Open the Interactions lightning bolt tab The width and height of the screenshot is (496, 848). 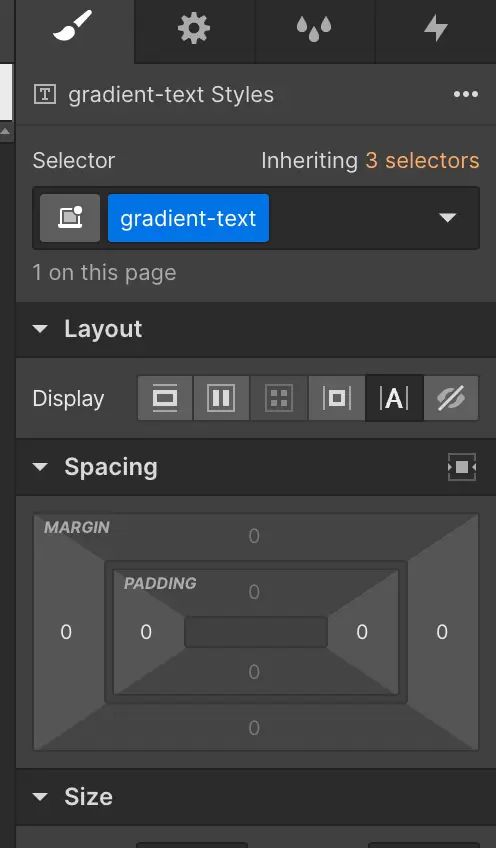435,29
